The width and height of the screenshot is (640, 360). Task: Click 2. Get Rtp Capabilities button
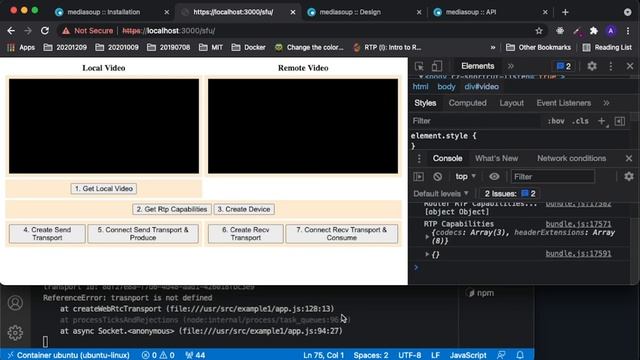(172, 209)
